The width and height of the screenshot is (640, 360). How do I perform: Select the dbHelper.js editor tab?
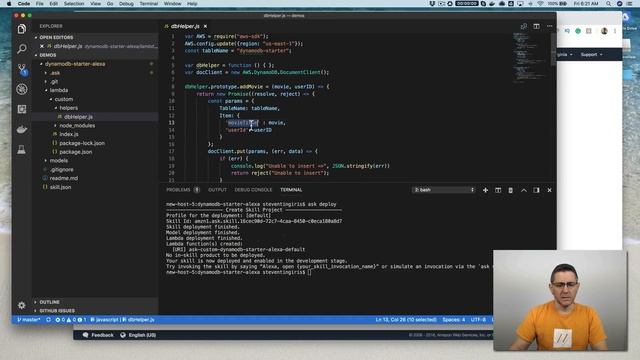185,26
